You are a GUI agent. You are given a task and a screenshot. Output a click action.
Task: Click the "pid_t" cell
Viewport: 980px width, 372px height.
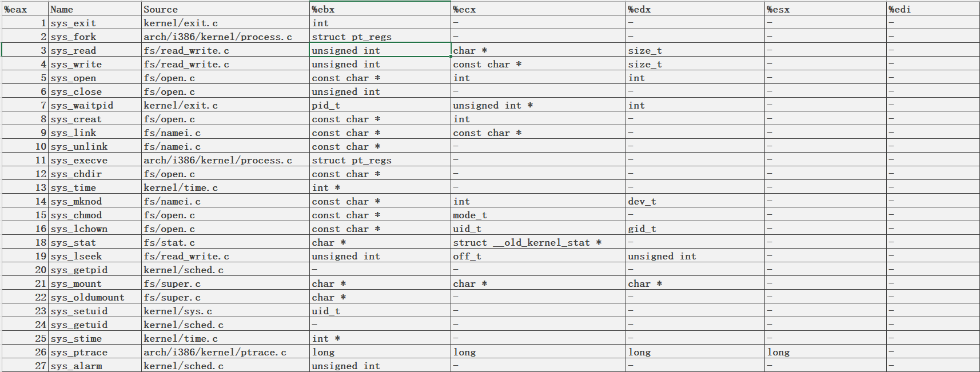(x=380, y=105)
